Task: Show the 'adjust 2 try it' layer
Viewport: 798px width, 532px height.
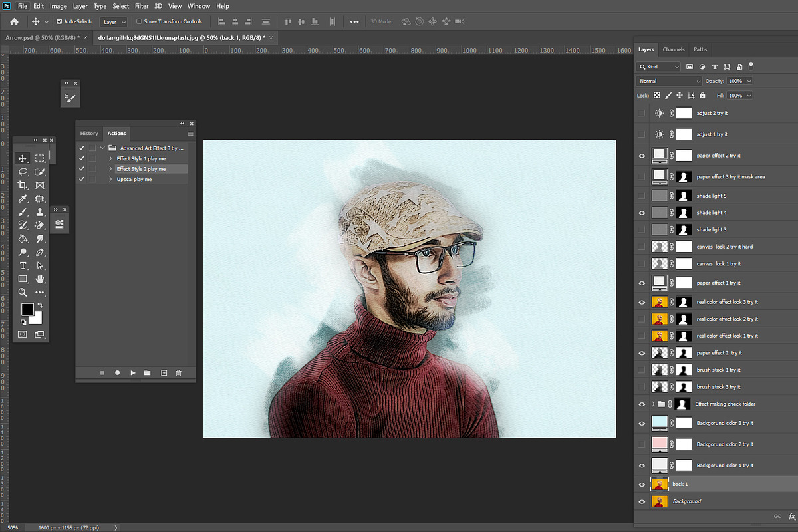Action: coord(642,114)
